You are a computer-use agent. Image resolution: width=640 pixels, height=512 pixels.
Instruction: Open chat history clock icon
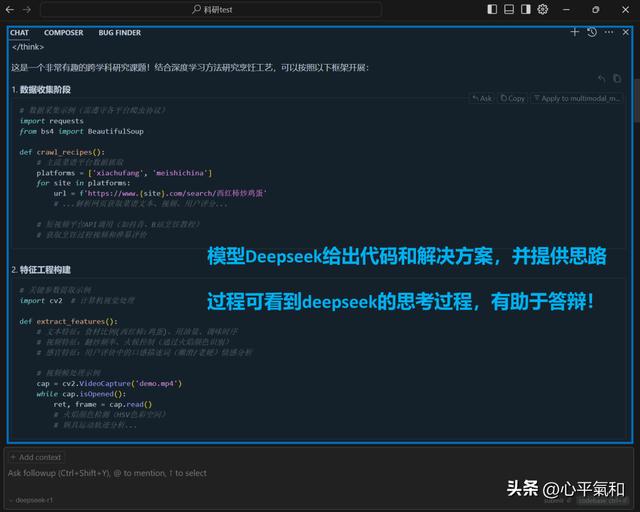pos(591,32)
